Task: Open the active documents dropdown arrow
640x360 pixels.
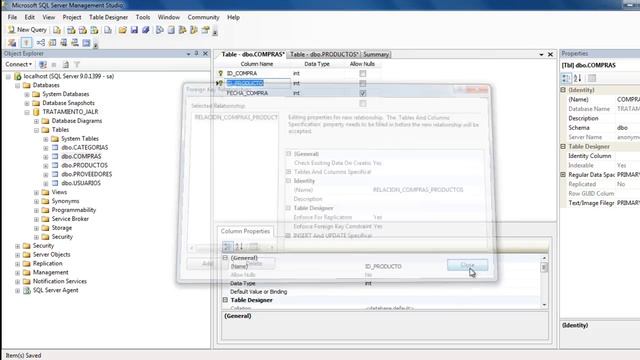Action: coord(541,54)
